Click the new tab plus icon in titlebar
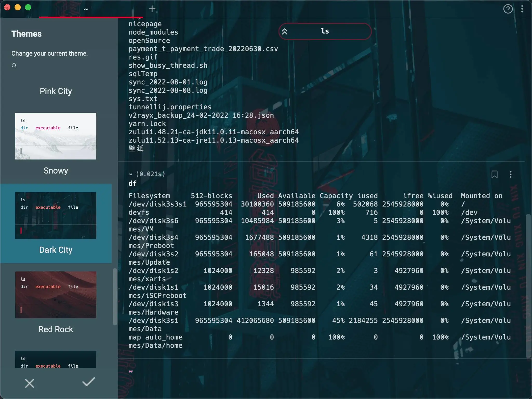532x399 pixels. pos(152,9)
